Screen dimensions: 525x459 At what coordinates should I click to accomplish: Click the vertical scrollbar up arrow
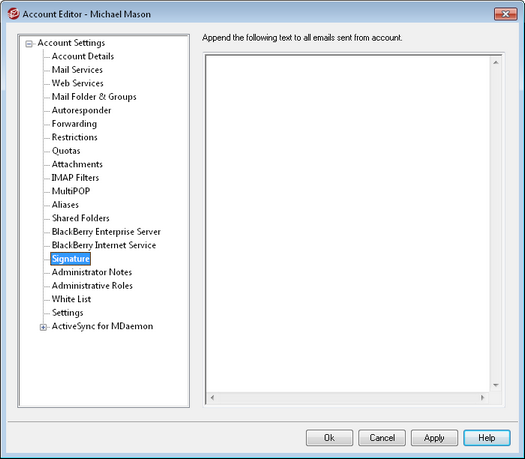point(496,63)
